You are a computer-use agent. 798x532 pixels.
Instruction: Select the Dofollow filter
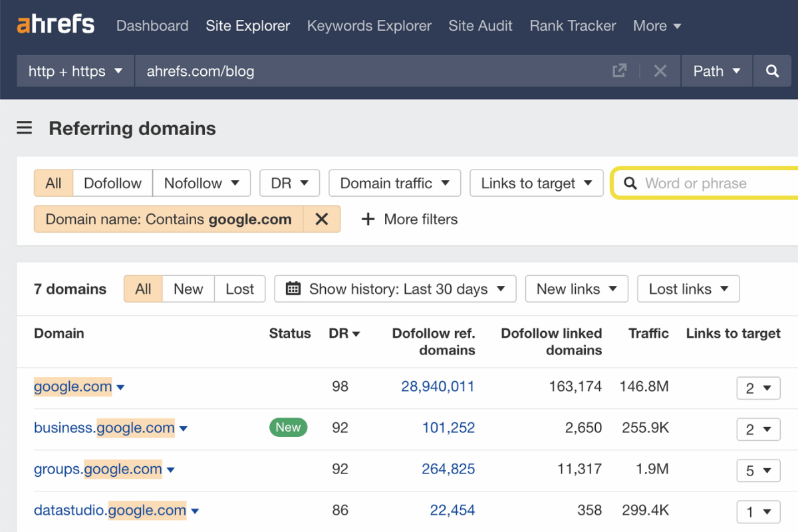coord(113,183)
